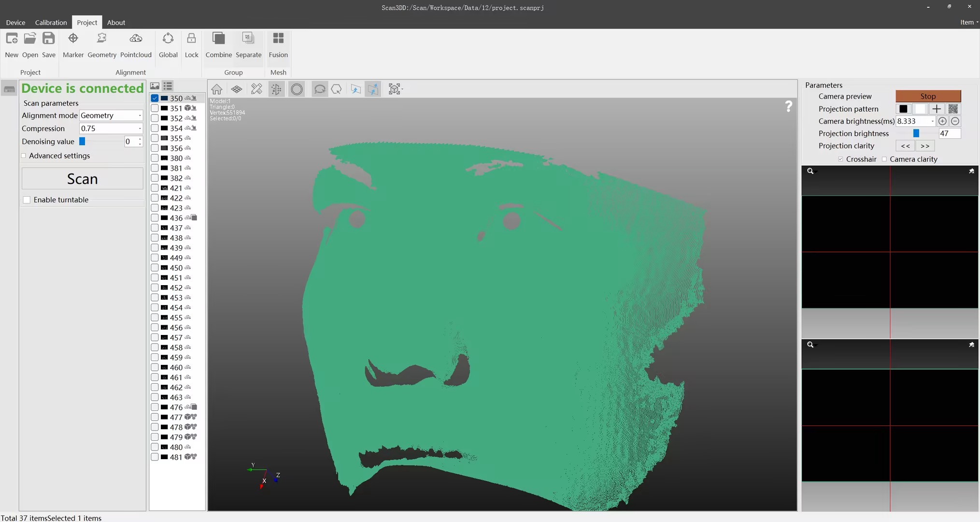Toggle the grid plane icon in viewport toolbar
Image resolution: width=980 pixels, height=522 pixels.
pyautogui.click(x=237, y=89)
